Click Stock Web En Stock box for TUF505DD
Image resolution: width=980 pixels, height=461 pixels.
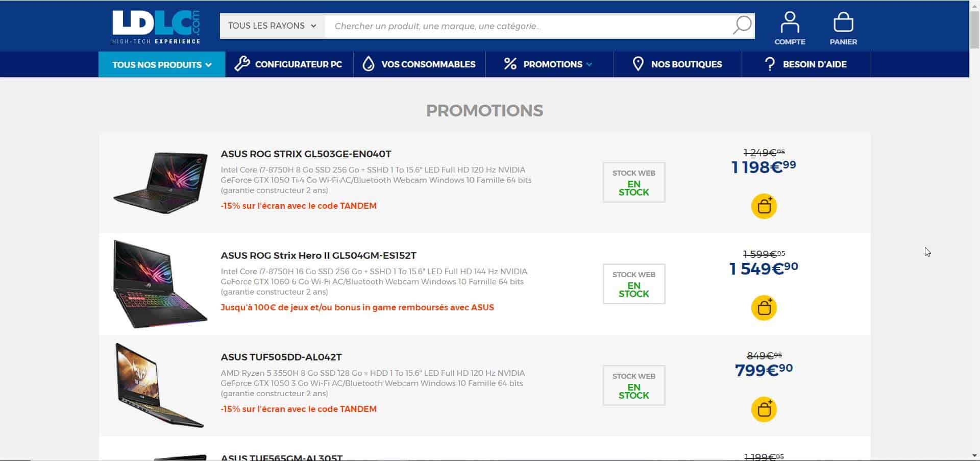tap(634, 385)
